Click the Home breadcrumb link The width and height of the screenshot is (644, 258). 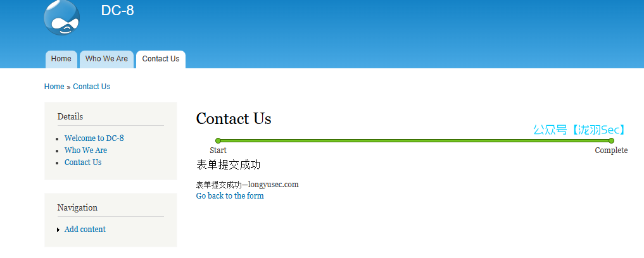pos(54,87)
